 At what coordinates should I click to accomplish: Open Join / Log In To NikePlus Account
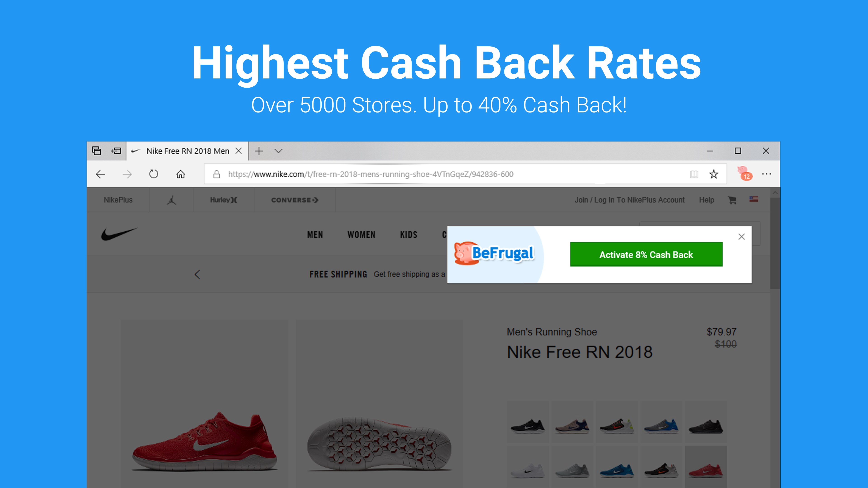pos(630,200)
